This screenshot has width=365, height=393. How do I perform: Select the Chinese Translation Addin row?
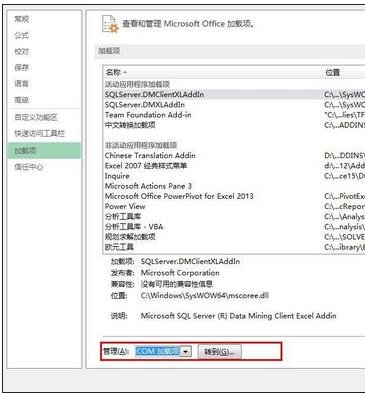click(x=234, y=155)
